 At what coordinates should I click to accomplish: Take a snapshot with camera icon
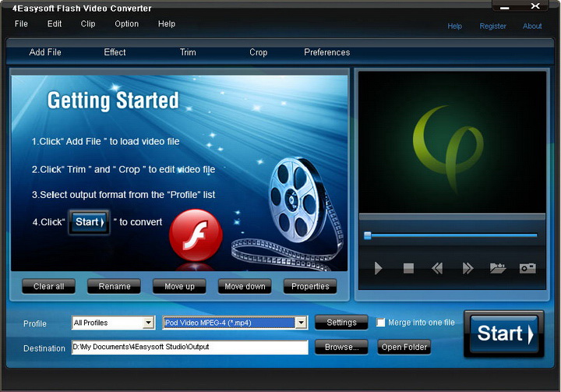click(x=527, y=268)
